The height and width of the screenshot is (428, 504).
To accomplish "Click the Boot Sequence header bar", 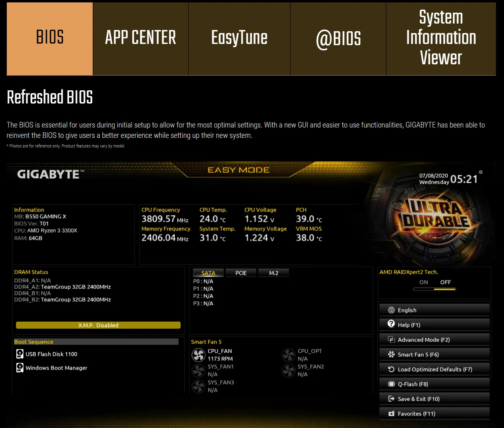I will point(96,342).
